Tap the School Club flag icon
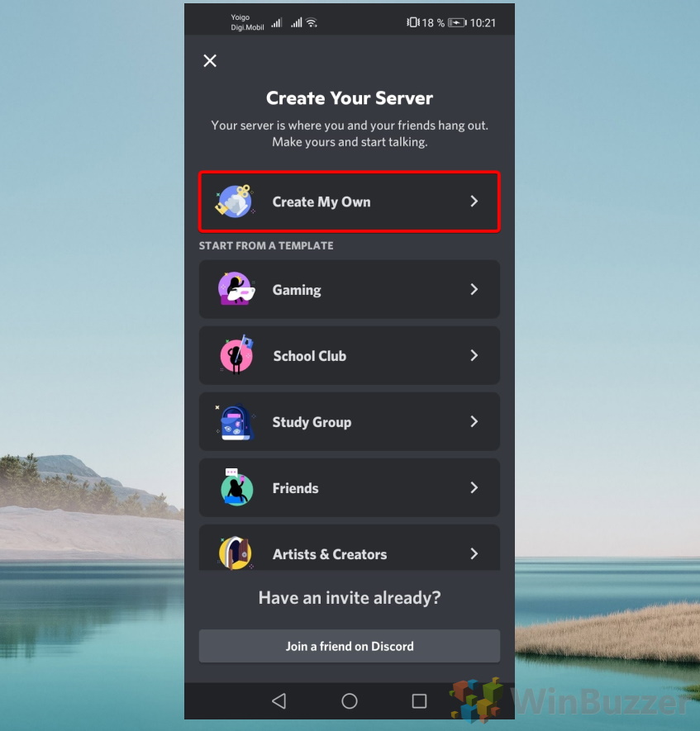Screen dimensions: 700x731 [x=236, y=355]
